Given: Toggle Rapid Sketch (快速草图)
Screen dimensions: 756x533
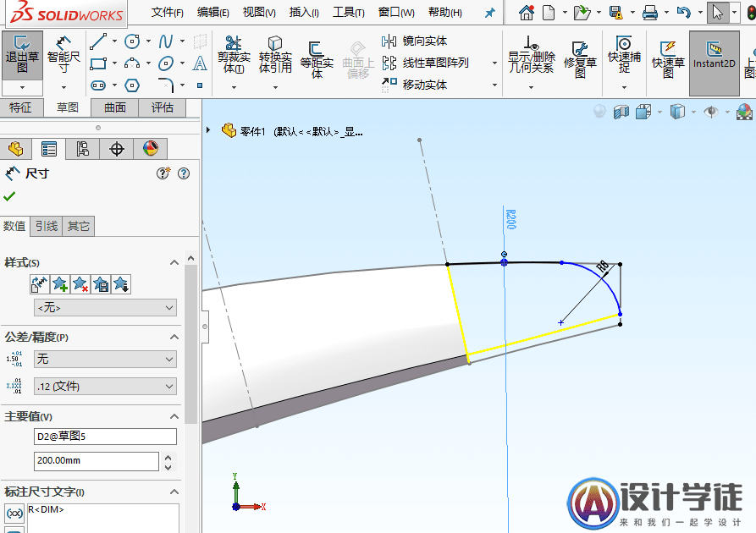Looking at the screenshot, I should pos(668,60).
